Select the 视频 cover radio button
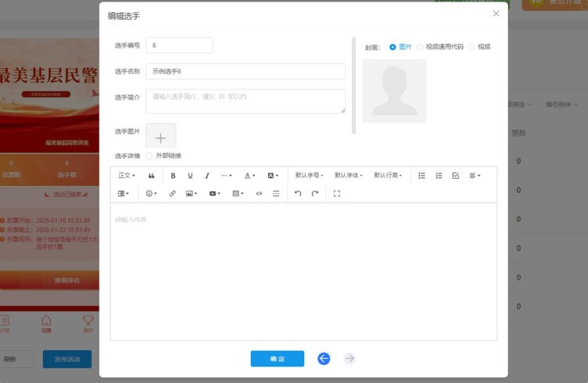This screenshot has width=588, height=383. pos(471,47)
